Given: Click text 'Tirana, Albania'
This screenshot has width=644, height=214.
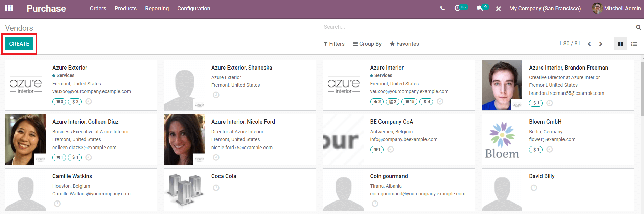Looking at the screenshot, I should [x=386, y=186].
